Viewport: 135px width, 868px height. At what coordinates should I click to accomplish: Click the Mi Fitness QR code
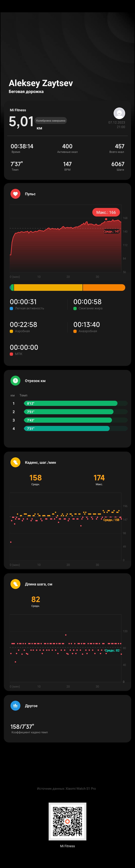coord(67,821)
